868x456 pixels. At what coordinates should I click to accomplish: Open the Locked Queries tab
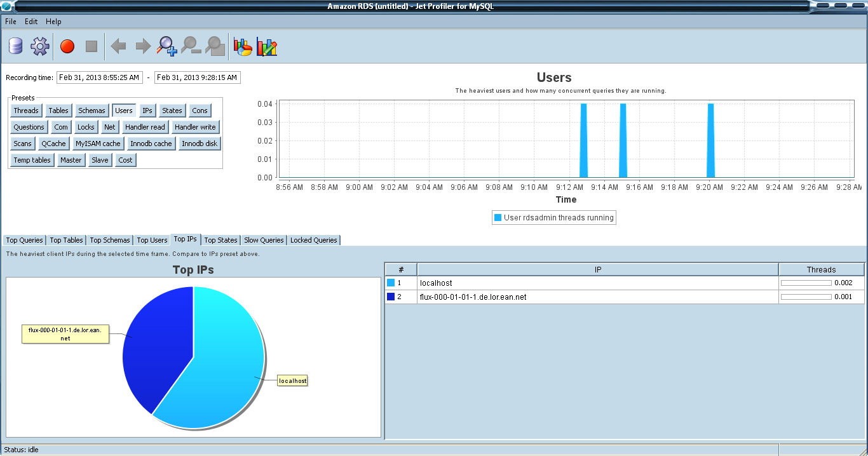(x=313, y=240)
